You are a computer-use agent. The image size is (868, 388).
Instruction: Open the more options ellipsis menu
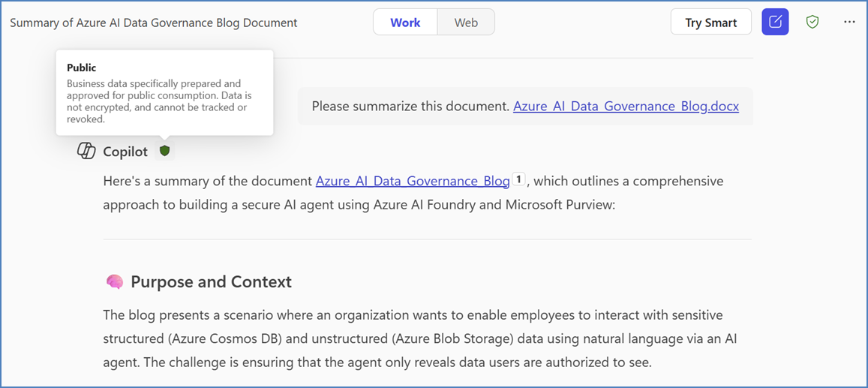click(x=849, y=23)
